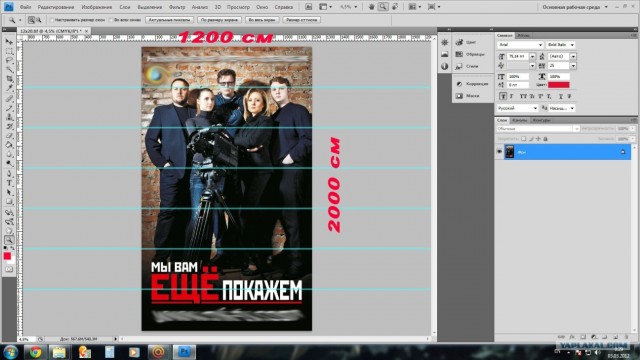This screenshot has height=360, width=640.
Task: Click Launch Bridge icon in application bar
Action: pos(309,7)
